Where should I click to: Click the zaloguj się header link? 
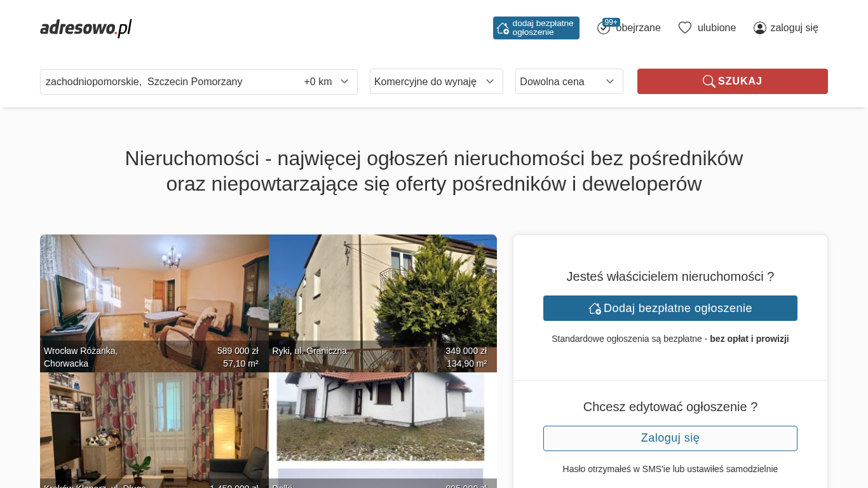click(x=794, y=28)
